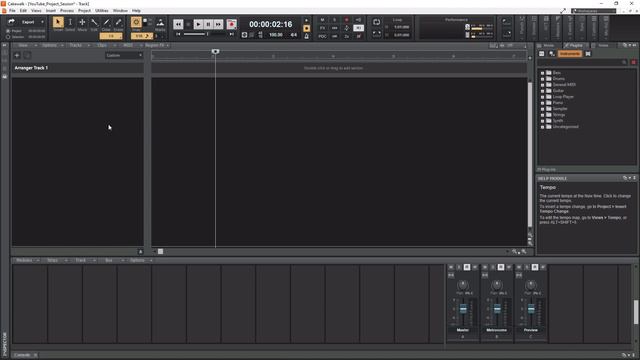Open the Utilities menu
This screenshot has width=640, height=360.
click(x=102, y=11)
